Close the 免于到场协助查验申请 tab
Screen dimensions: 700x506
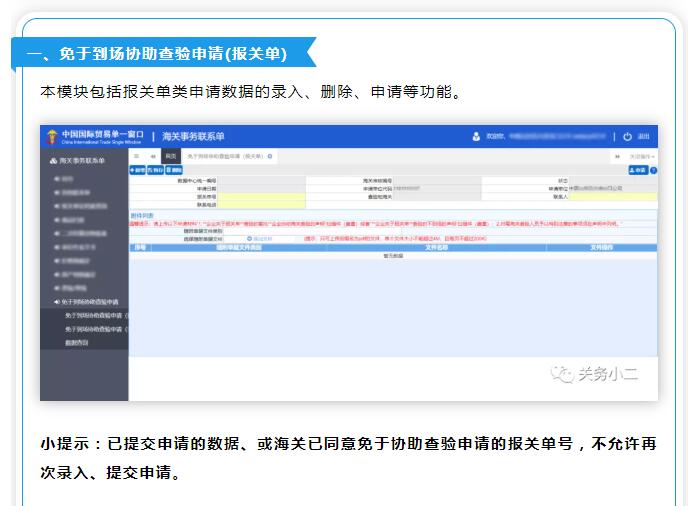point(269,157)
